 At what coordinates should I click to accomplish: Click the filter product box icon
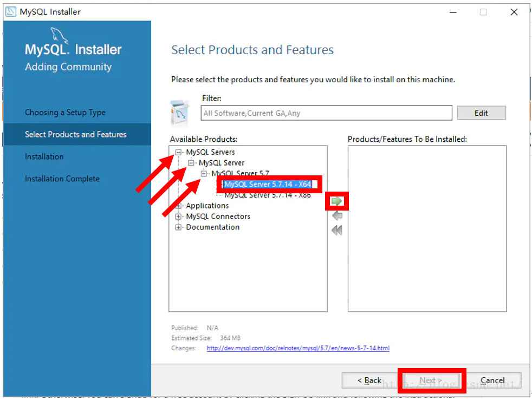pos(180,112)
